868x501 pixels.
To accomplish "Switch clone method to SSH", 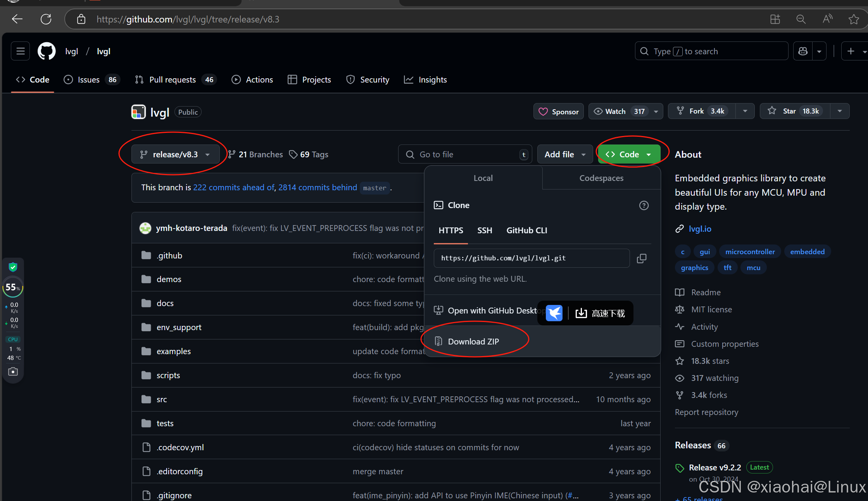I will tap(485, 231).
